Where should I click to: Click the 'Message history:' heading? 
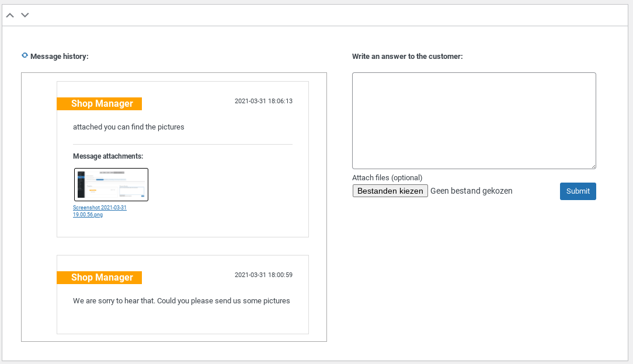point(59,57)
